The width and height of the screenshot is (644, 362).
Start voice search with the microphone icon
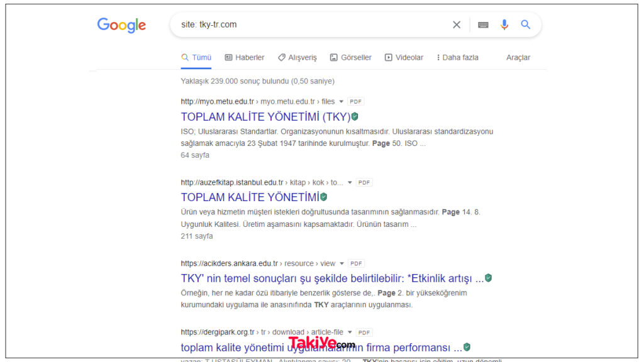click(504, 25)
